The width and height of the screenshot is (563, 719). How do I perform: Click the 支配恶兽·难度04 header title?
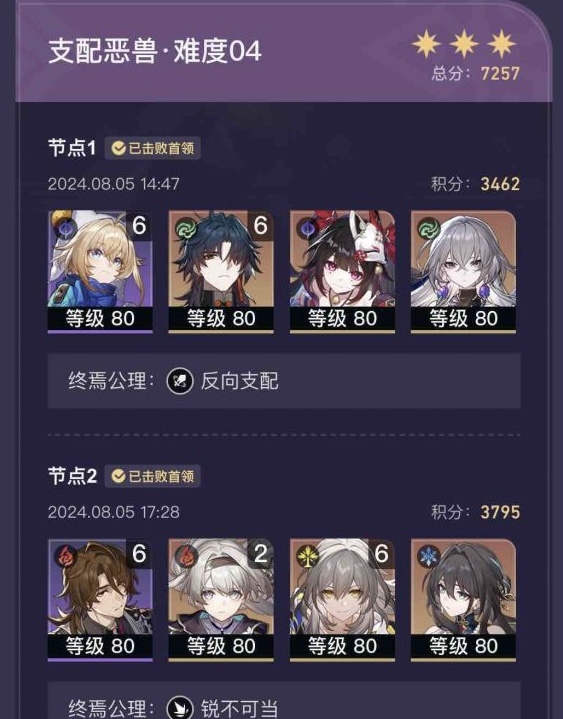point(155,51)
